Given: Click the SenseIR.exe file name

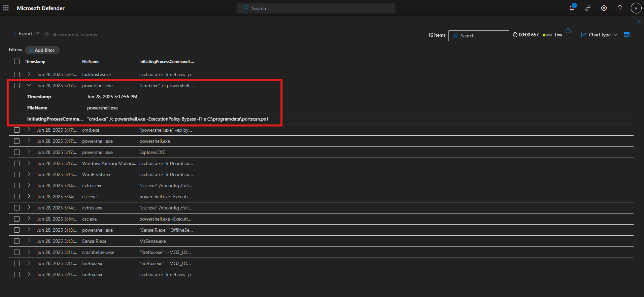Looking at the screenshot, I should [94, 241].
